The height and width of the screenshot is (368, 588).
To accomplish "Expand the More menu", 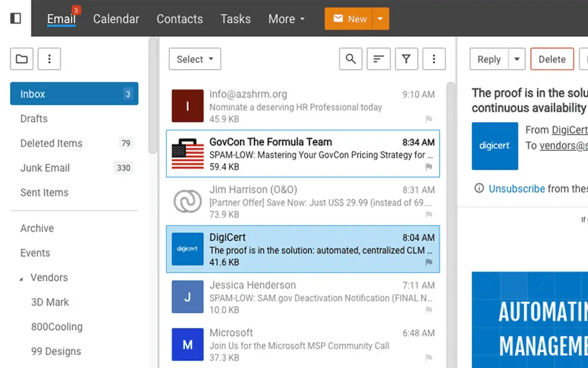I will (286, 19).
